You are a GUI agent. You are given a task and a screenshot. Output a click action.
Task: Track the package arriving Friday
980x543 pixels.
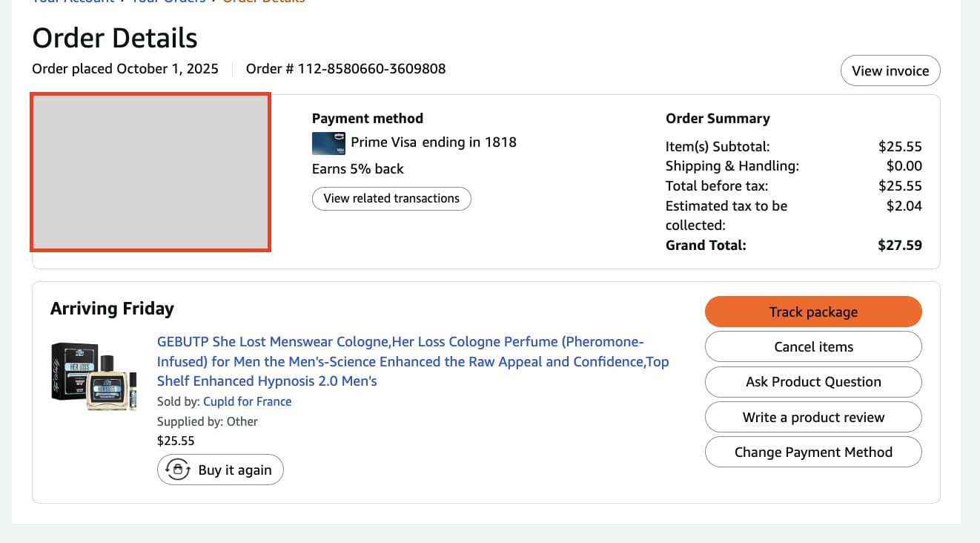[813, 312]
